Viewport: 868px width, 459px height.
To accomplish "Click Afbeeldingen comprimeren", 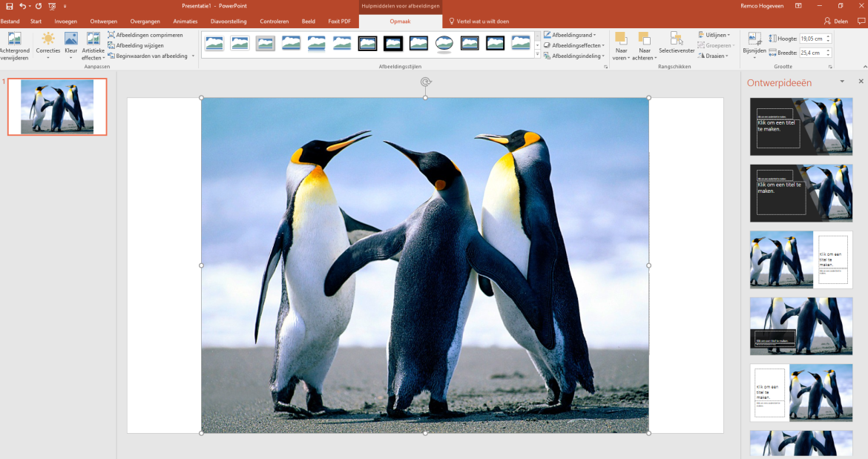I will [145, 35].
